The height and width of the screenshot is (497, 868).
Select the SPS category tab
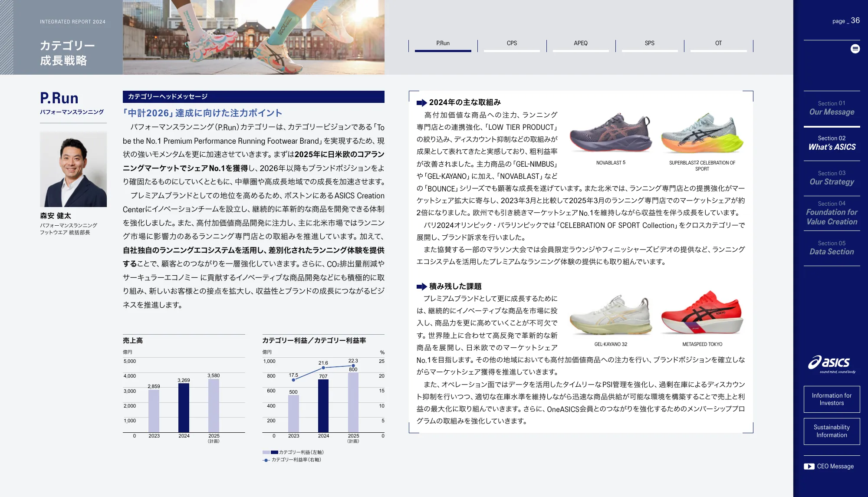(649, 43)
